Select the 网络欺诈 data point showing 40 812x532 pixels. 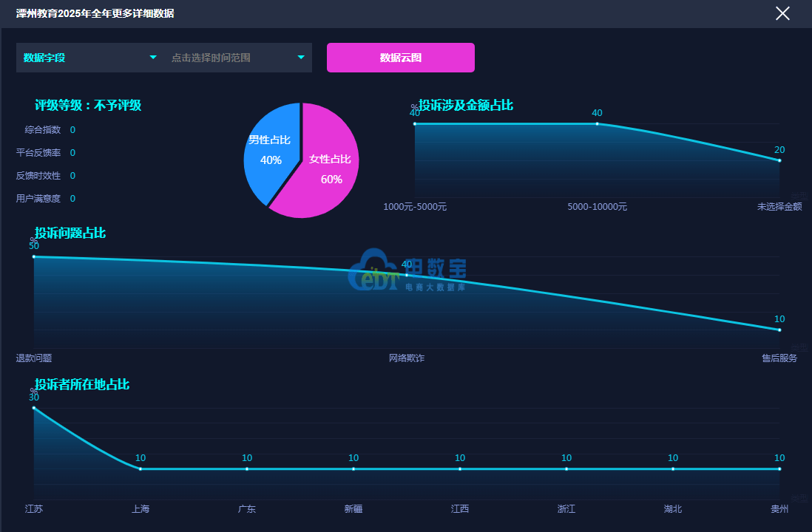(407, 275)
